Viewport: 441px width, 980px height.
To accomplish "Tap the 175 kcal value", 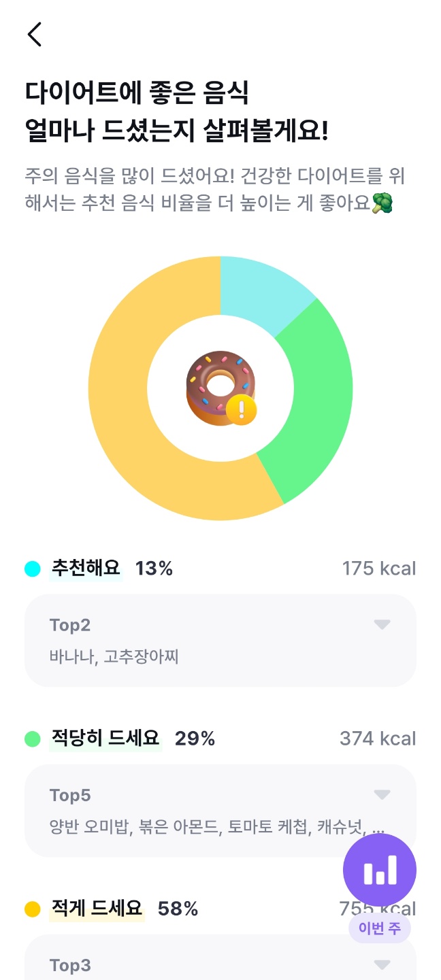I will point(378,569).
